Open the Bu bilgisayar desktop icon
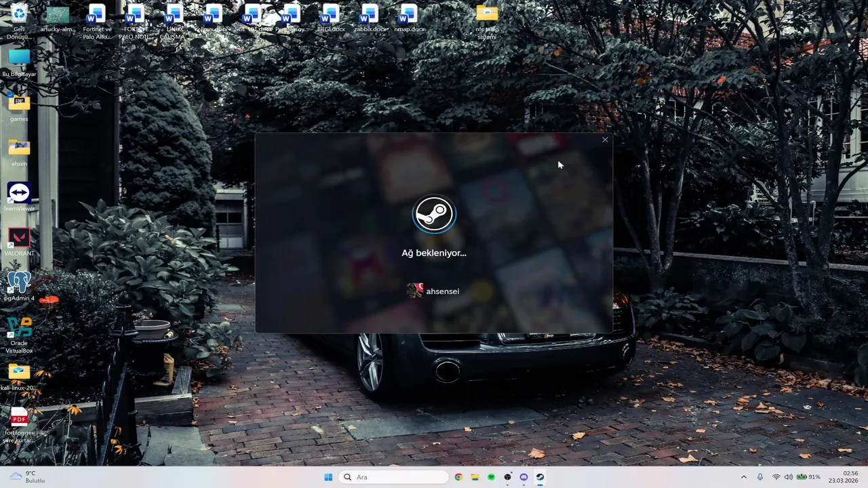The image size is (868, 488). [x=19, y=63]
